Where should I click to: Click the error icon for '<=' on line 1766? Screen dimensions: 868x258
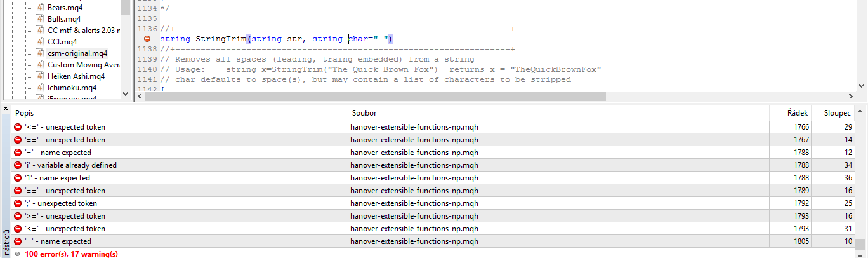pyautogui.click(x=18, y=126)
